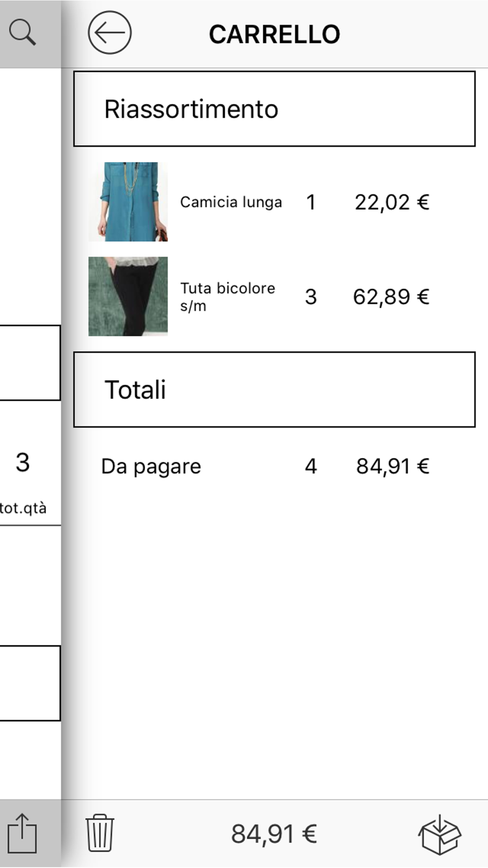Tap the box checkout icon

point(439,834)
